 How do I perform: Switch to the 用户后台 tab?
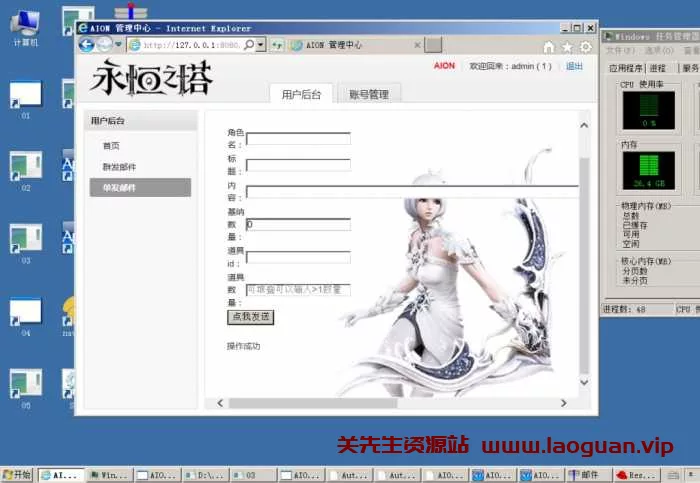[x=301, y=94]
